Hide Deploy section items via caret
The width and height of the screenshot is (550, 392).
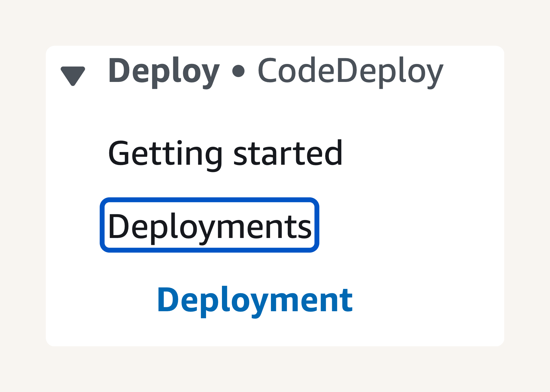[73, 76]
